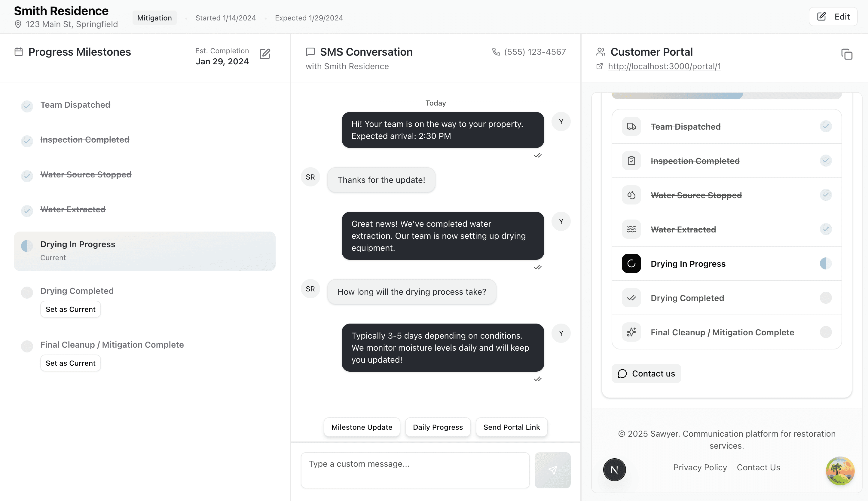Click the droplet icon for Water Source Stopped
This screenshot has height=501, width=868.
pyautogui.click(x=631, y=195)
